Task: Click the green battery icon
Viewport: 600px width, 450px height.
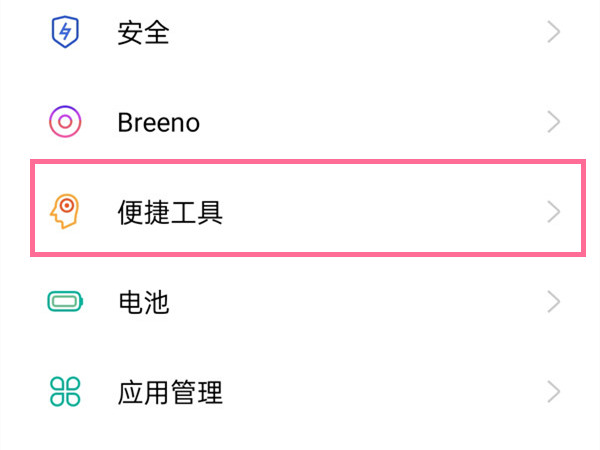Action: [64, 301]
